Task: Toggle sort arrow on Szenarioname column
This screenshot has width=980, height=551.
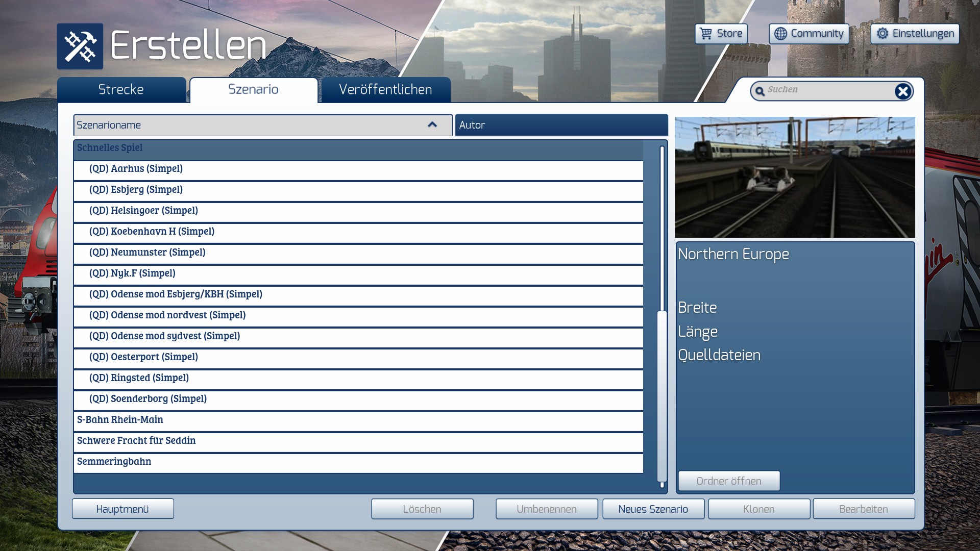Action: coord(432,125)
